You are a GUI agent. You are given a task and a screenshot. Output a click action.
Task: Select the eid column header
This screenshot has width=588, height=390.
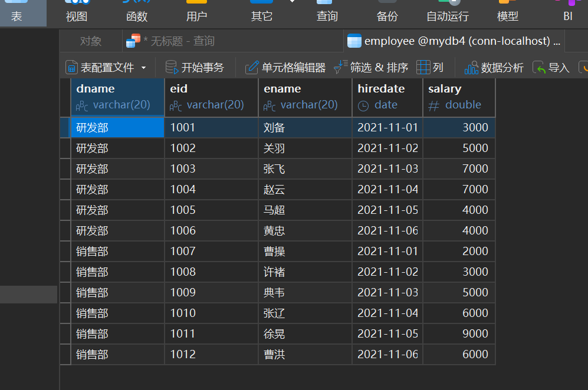pos(211,97)
